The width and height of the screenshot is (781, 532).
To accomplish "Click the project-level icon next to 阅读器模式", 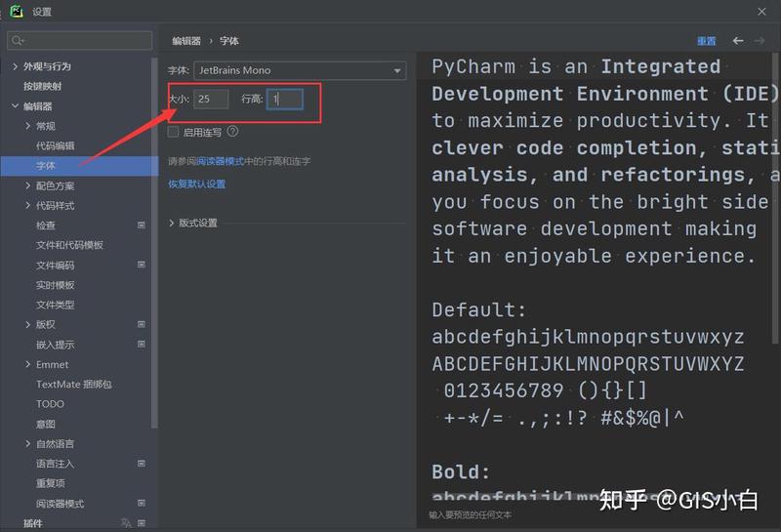I will click(142, 503).
